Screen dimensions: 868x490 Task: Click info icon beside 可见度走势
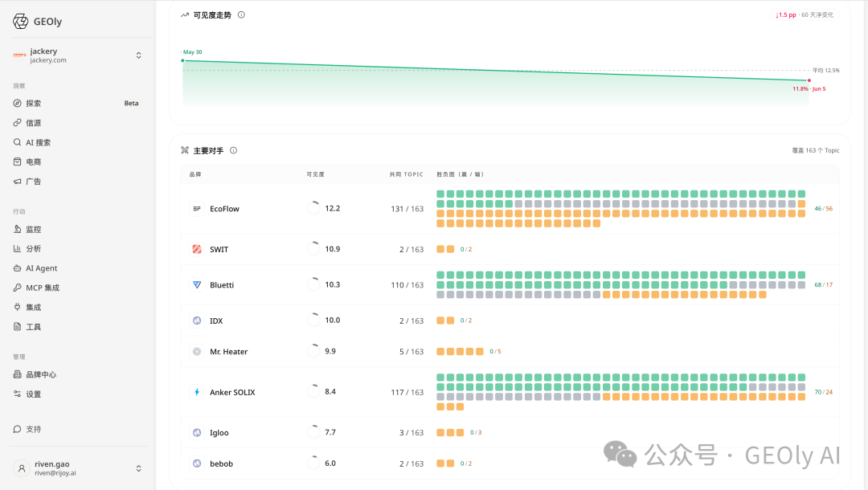[x=241, y=15]
